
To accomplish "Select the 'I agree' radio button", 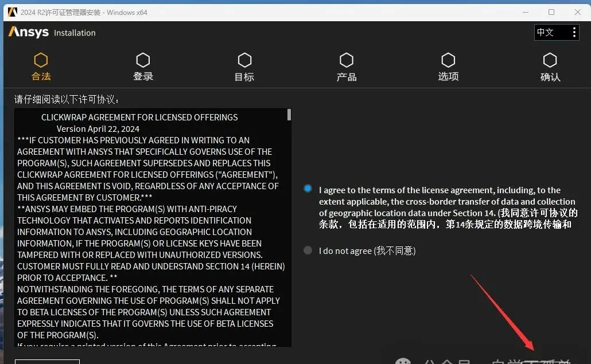I will [x=308, y=188].
